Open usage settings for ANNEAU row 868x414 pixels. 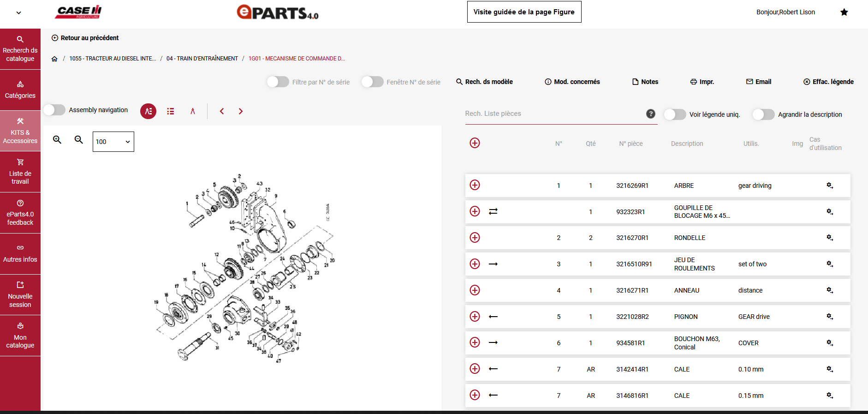tap(830, 290)
